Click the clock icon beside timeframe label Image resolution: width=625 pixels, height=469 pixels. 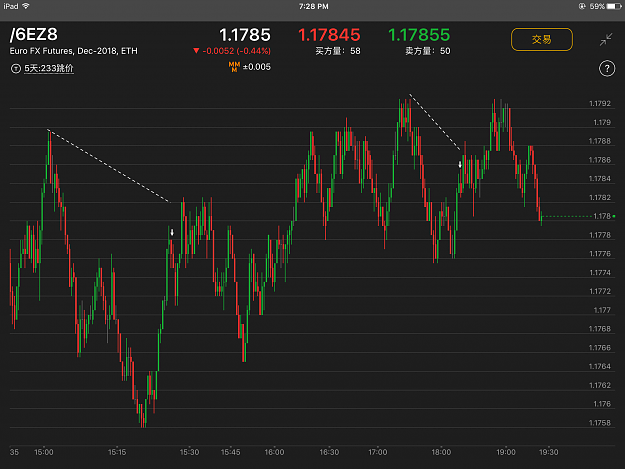click(x=16, y=69)
